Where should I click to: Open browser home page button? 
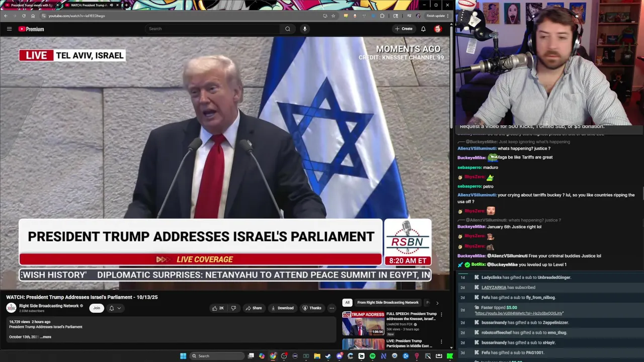(33, 16)
